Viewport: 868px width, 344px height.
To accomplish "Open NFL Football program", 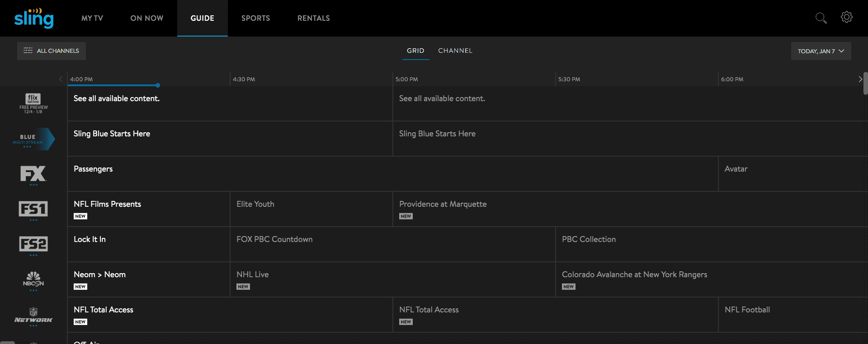I will coord(793,315).
